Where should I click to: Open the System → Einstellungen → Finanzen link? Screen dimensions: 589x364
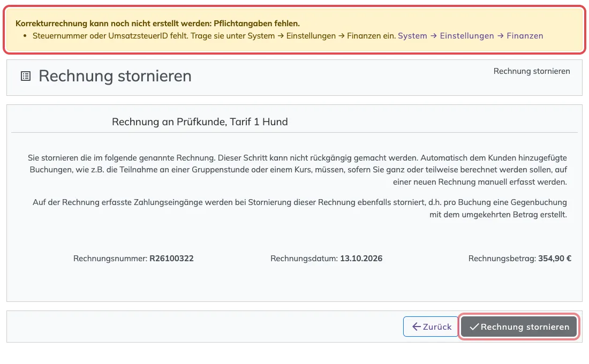click(x=470, y=36)
